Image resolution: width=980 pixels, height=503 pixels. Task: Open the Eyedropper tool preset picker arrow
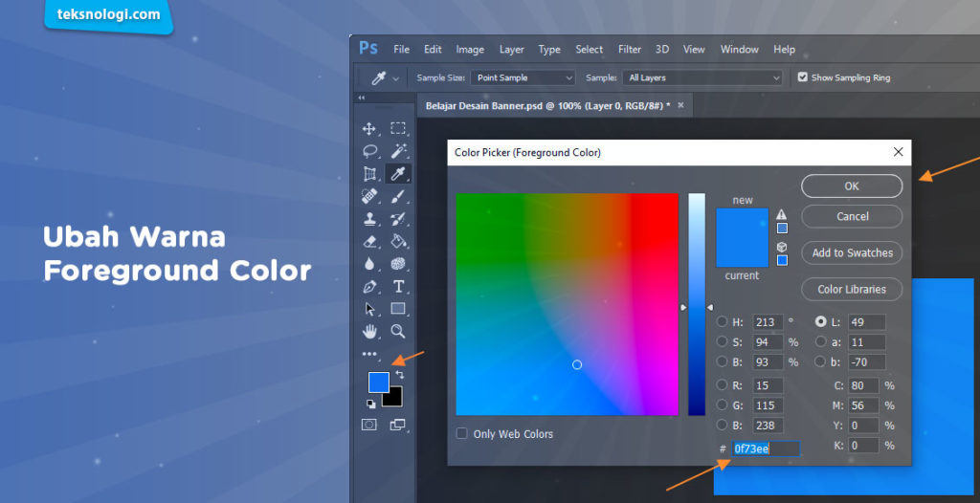point(395,78)
